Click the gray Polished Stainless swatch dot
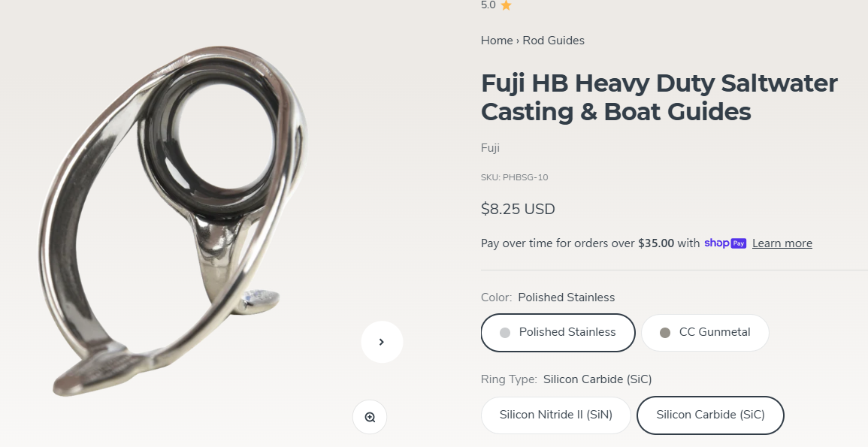 pos(505,333)
